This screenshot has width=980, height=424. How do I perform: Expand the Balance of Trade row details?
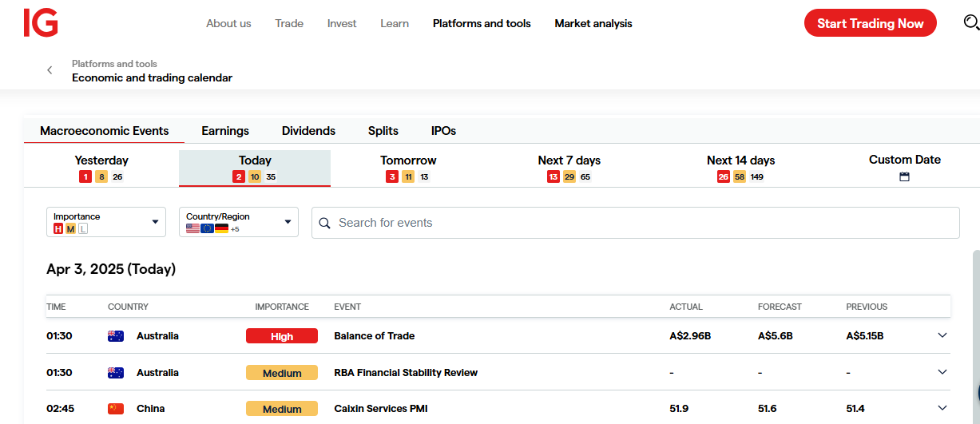coord(942,335)
